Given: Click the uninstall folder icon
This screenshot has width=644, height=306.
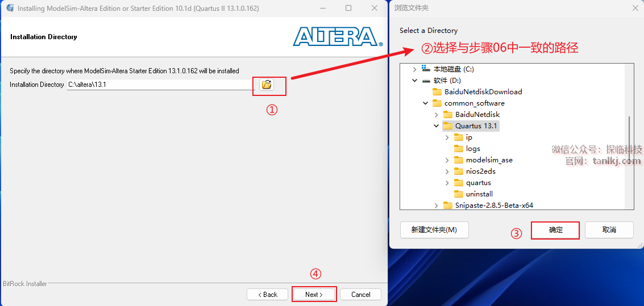Looking at the screenshot, I should tap(458, 194).
